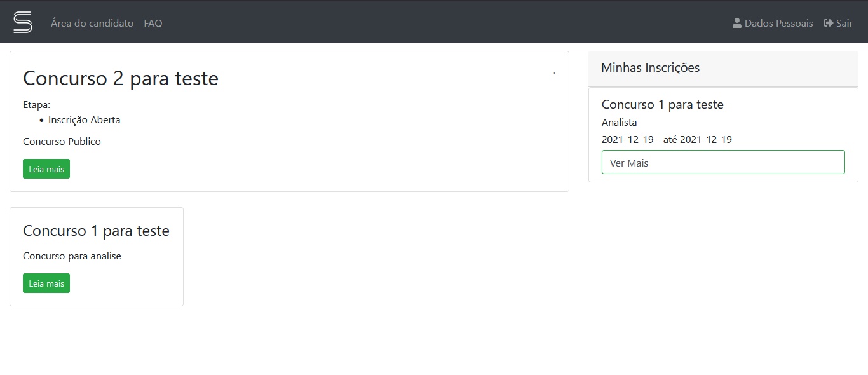Click the Etapa: label in Concurso 2 card

(36, 104)
